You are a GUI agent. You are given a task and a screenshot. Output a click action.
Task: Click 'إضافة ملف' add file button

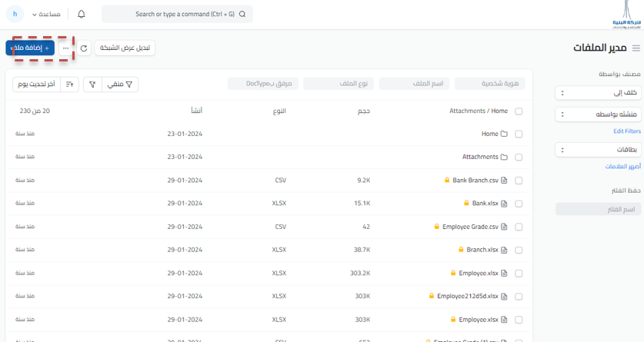[x=30, y=48]
